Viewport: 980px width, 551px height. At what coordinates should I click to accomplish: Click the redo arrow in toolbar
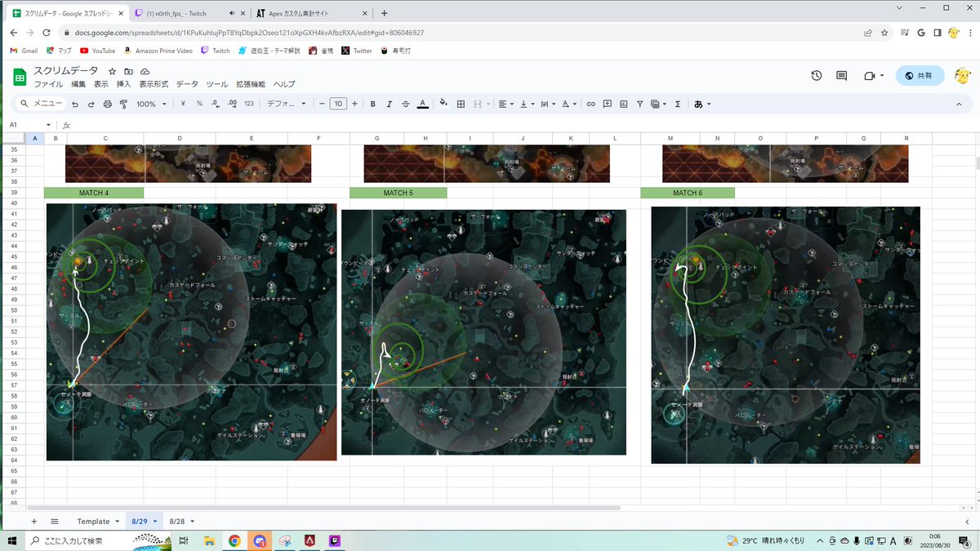pyautogui.click(x=91, y=104)
